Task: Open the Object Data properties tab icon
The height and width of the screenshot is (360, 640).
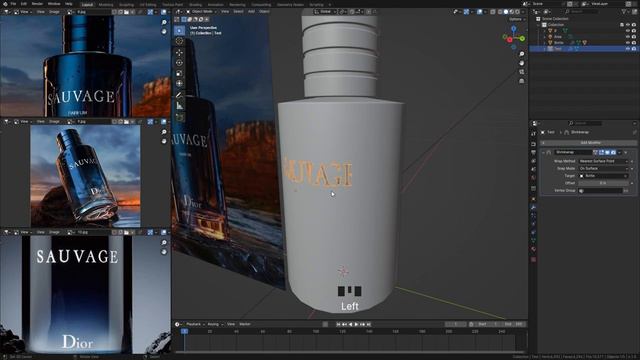Action: click(x=533, y=241)
